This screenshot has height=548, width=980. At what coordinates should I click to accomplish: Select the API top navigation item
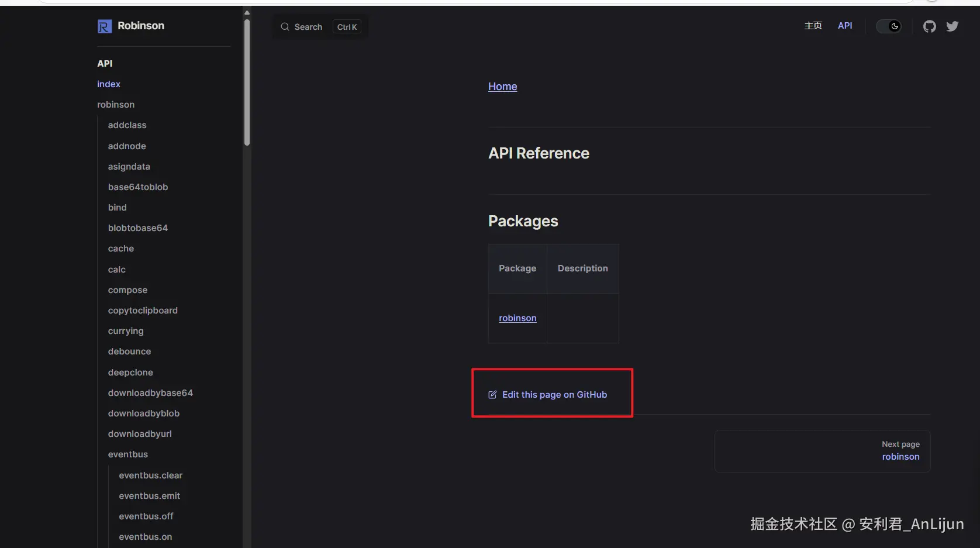tap(844, 26)
